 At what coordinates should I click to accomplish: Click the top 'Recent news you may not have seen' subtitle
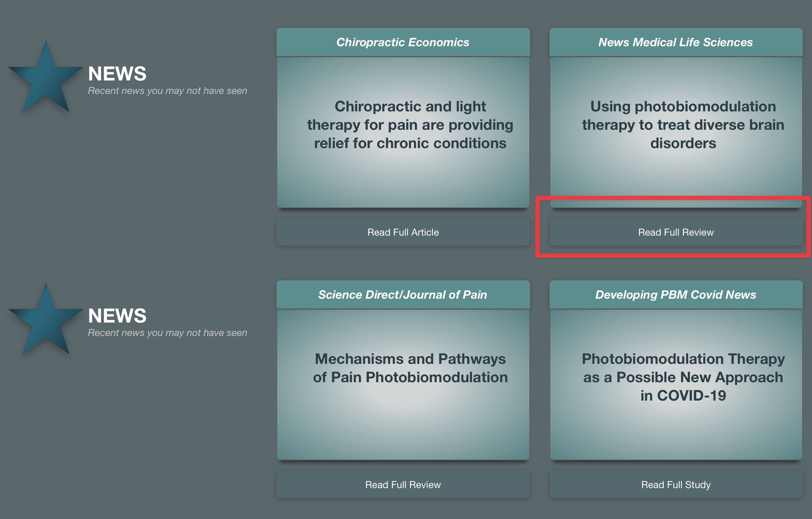click(x=167, y=91)
